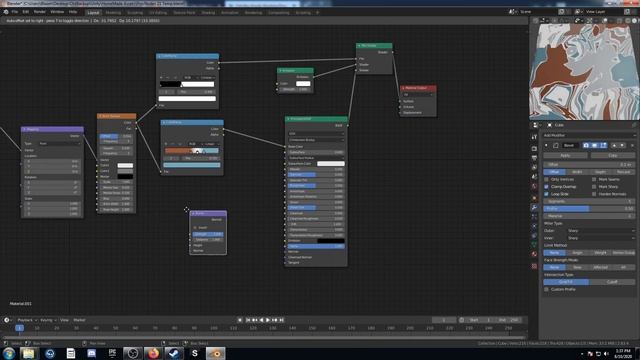
Task: Open the Inner miter type dropdown
Action: [601, 238]
